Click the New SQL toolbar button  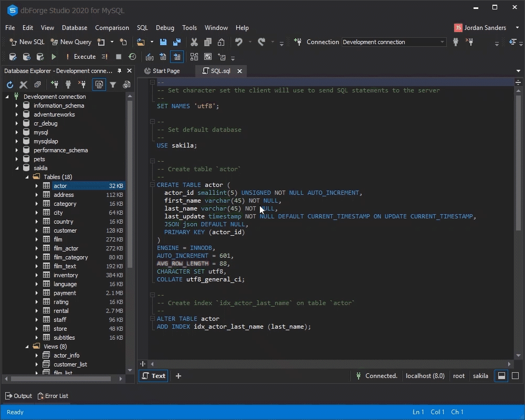27,42
